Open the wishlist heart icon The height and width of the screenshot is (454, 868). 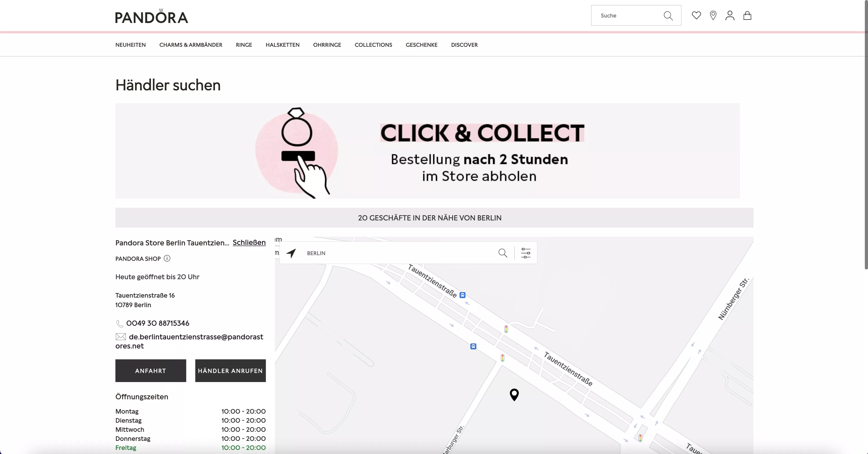point(696,15)
